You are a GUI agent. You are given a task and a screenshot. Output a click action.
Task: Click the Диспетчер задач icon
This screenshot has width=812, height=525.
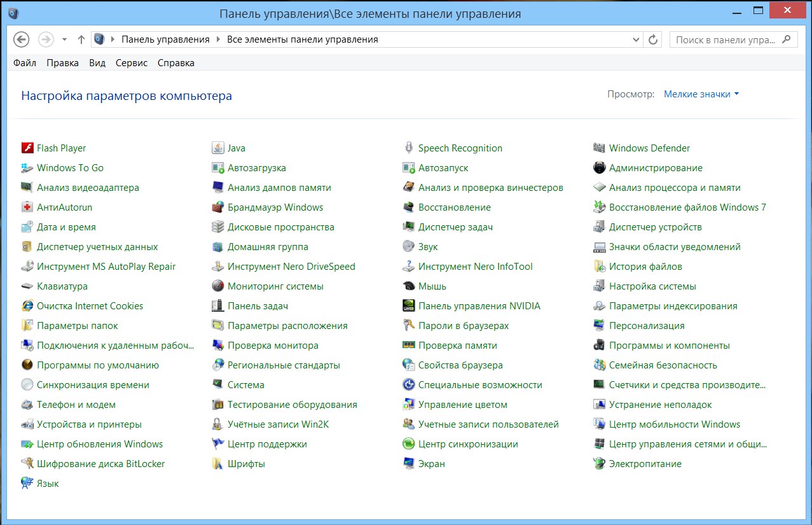409,227
